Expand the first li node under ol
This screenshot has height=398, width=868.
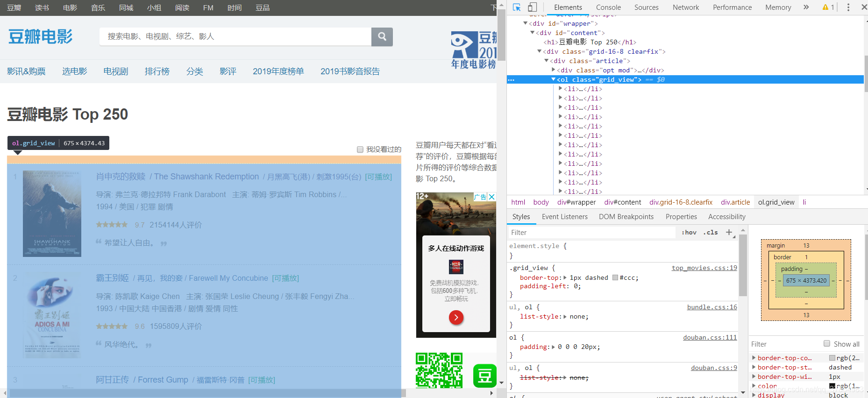561,89
